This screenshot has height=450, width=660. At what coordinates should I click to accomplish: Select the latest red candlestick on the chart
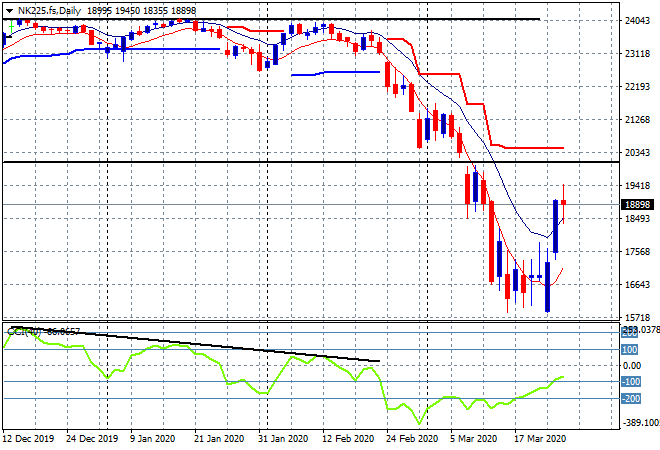coord(563,203)
